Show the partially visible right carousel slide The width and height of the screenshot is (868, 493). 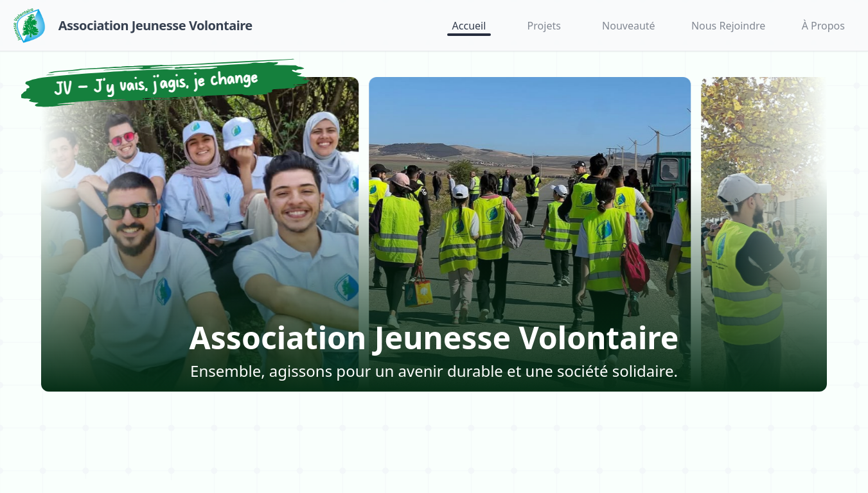(764, 234)
